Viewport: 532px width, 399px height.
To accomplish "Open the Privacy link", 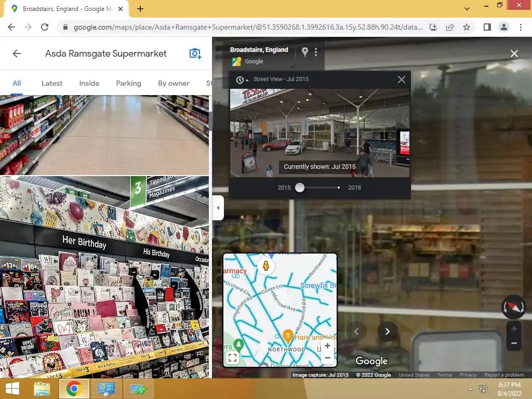I will (468, 375).
